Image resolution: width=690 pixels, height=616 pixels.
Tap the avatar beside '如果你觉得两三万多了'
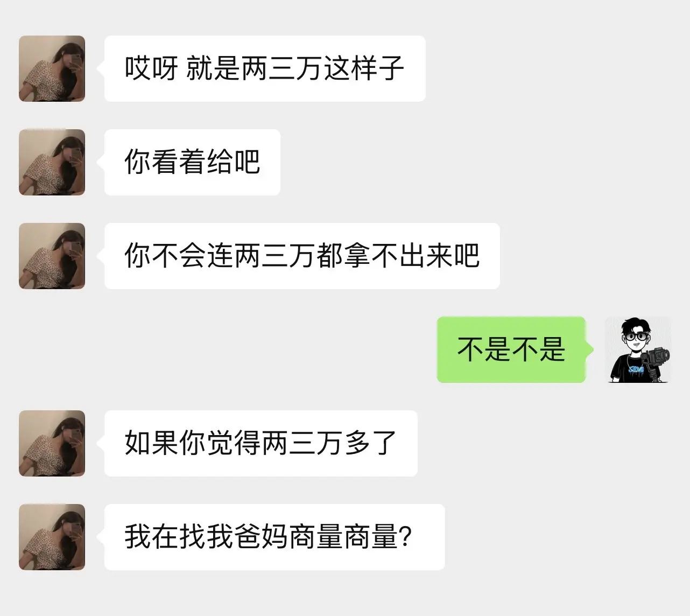(x=52, y=443)
